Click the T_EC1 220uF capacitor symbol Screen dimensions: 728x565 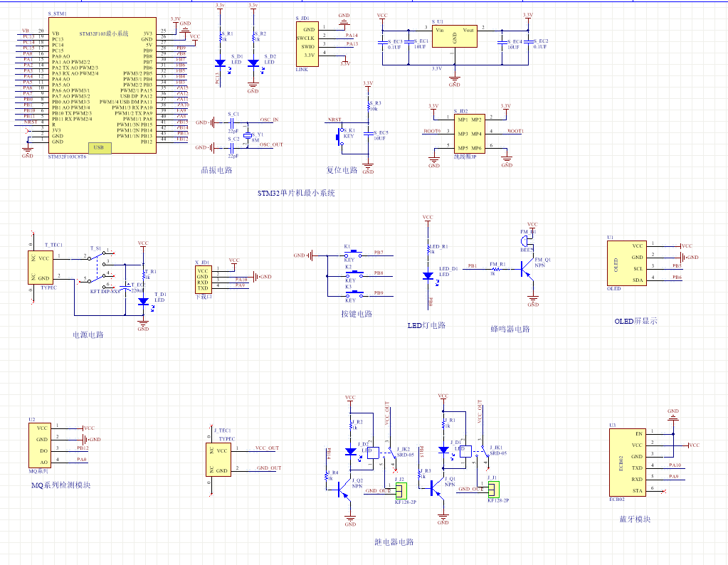tap(127, 288)
